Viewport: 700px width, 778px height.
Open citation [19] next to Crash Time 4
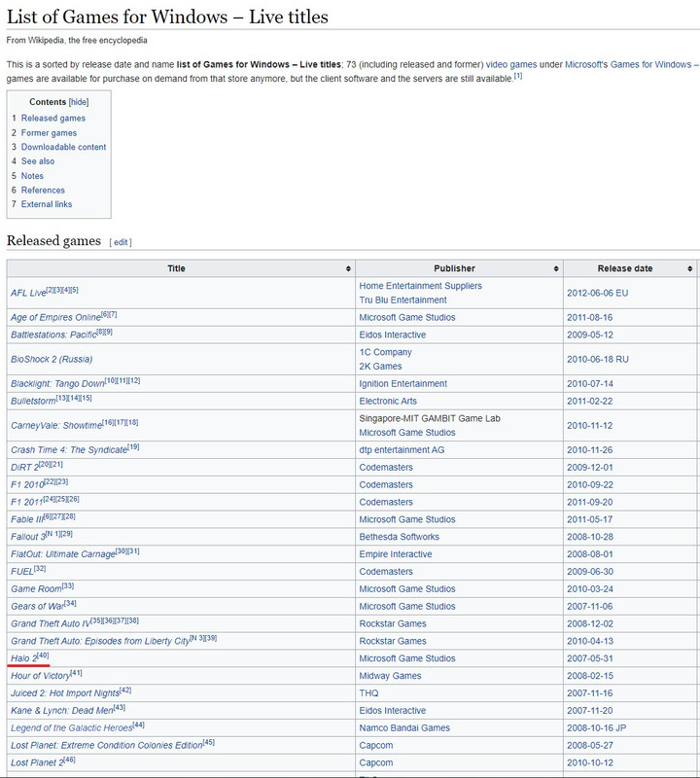134,447
